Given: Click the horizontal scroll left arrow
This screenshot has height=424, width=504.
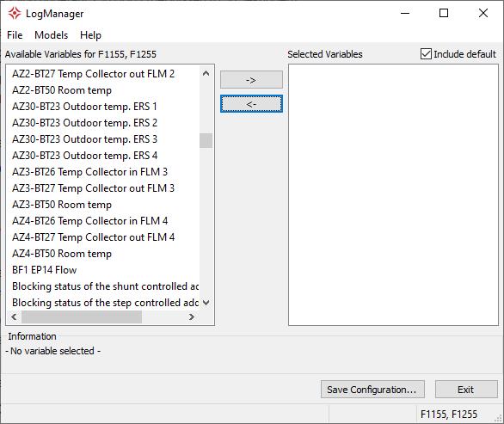Looking at the screenshot, I should [x=14, y=317].
